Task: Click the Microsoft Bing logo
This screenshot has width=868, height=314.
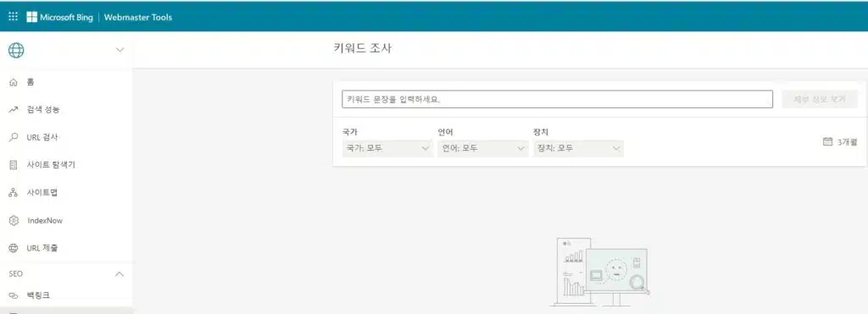Action: pos(59,17)
